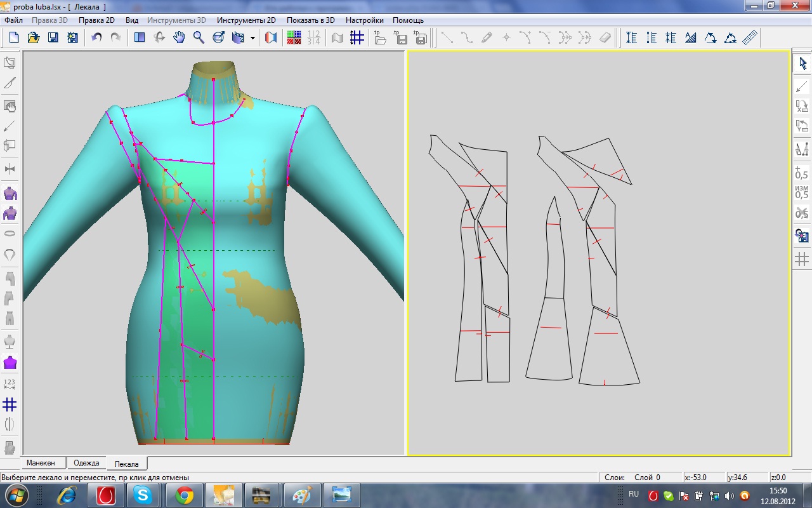
Task: Open the Инструменты 2D menu
Action: [x=246, y=20]
